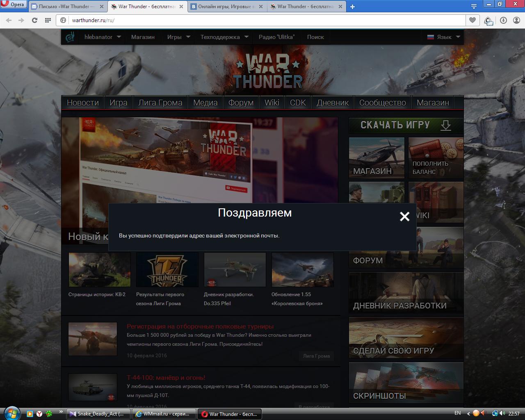Image resolution: width=525 pixels, height=420 pixels.
Task: Open the Лига Грома menu item
Action: pyautogui.click(x=160, y=103)
